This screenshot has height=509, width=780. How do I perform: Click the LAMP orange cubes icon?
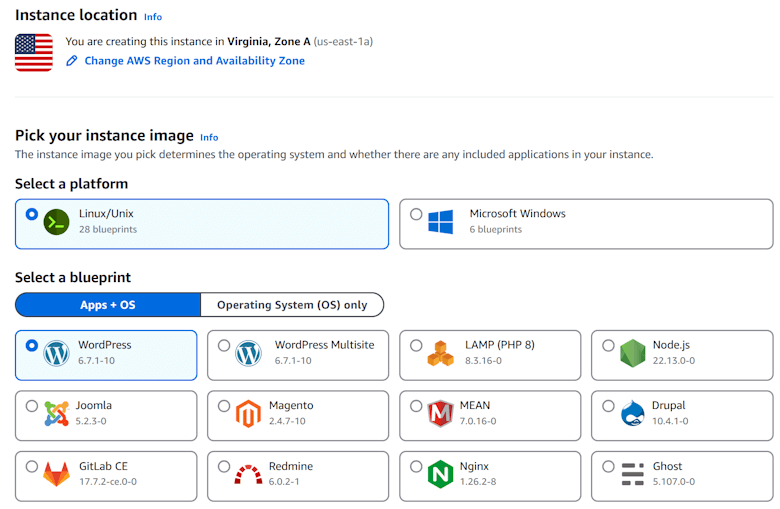point(440,353)
